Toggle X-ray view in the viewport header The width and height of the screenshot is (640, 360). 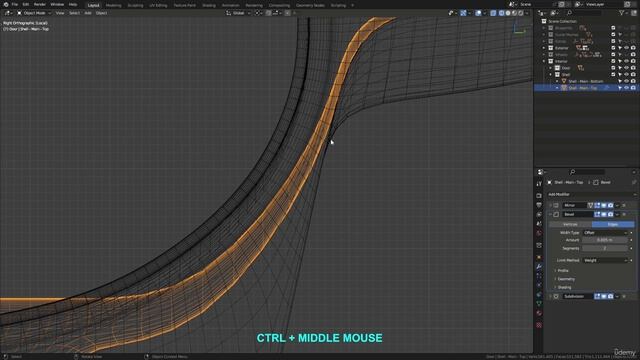pos(493,13)
